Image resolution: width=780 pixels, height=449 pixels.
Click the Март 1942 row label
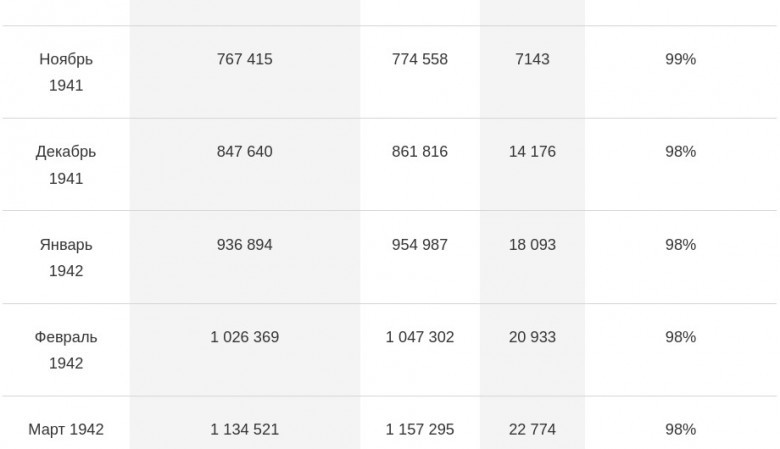coord(66,429)
